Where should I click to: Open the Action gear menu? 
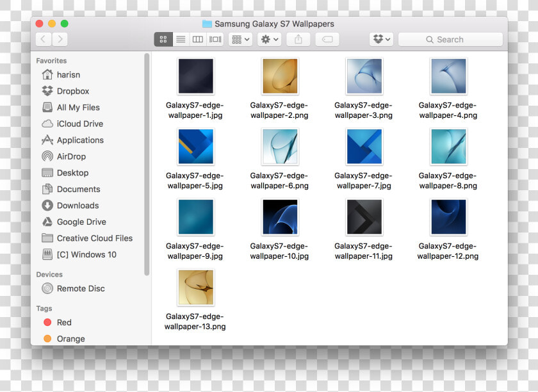pyautogui.click(x=270, y=40)
